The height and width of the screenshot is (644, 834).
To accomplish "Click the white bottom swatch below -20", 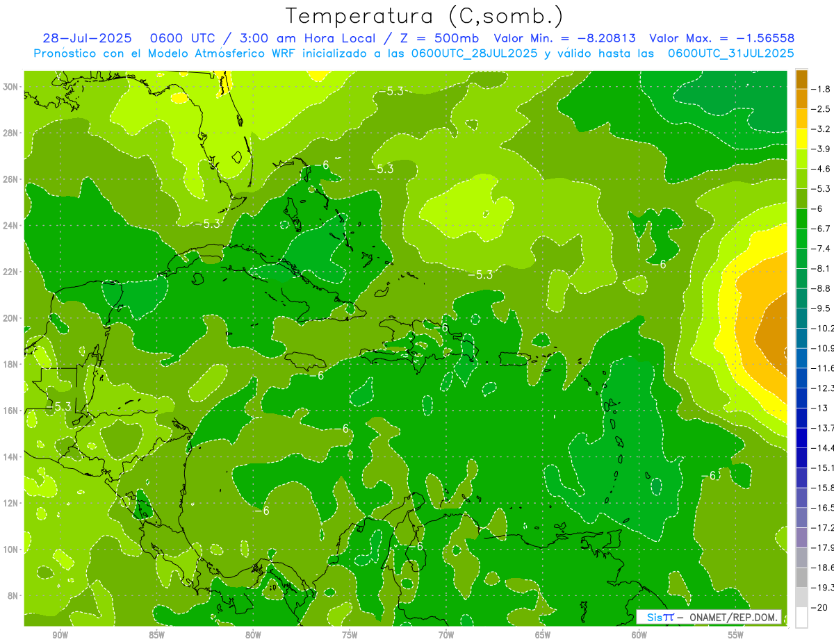I will pyautogui.click(x=801, y=617).
